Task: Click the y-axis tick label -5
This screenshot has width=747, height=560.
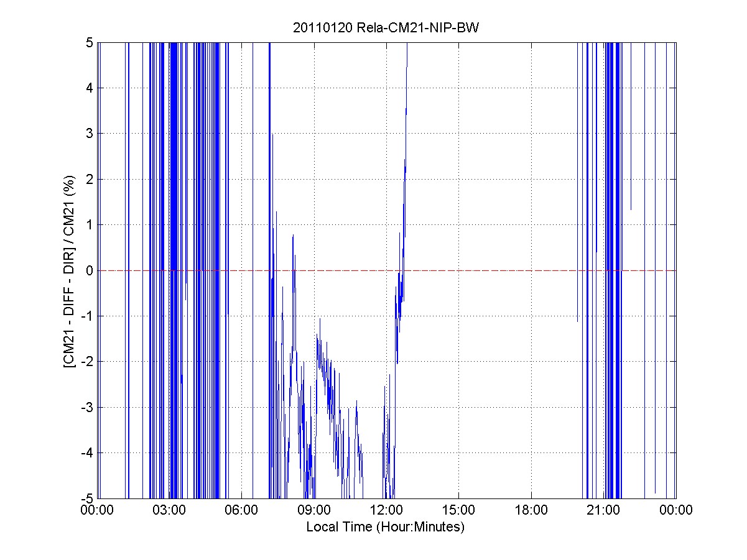Action: [87, 498]
